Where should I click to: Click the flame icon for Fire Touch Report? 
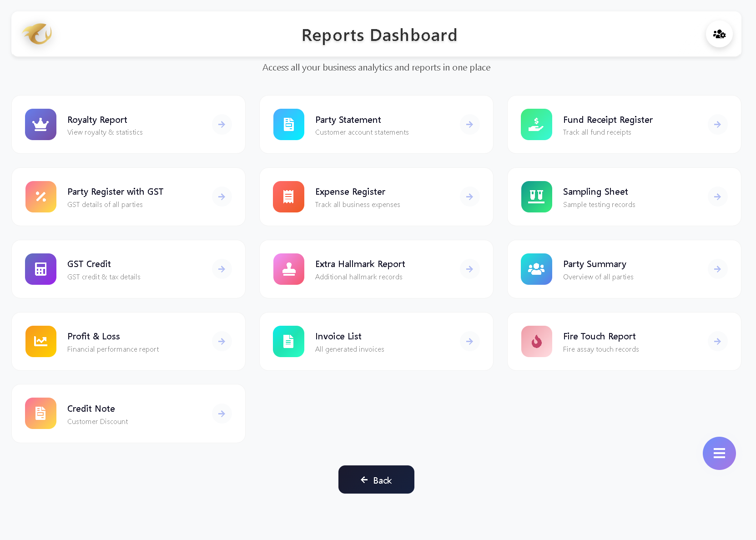click(536, 341)
